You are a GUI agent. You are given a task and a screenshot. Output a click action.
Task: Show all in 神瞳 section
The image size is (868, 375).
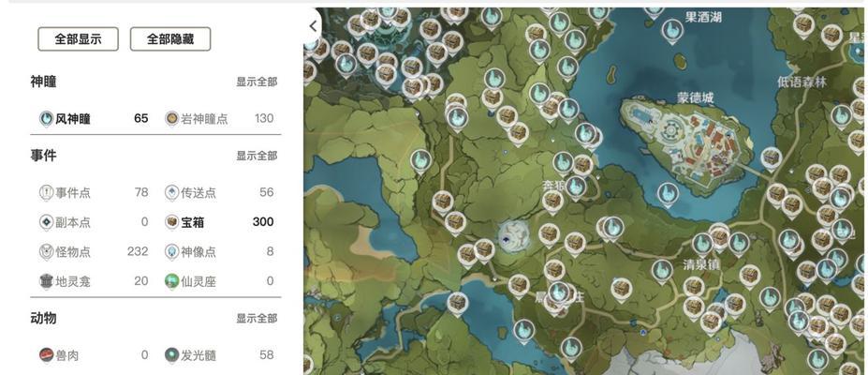257,82
